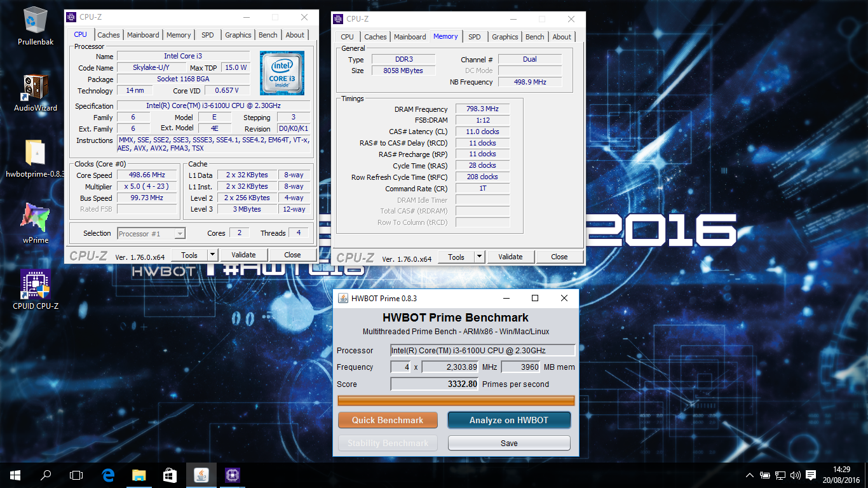Open Task View on the taskbar
The width and height of the screenshot is (868, 488).
pos(76,475)
